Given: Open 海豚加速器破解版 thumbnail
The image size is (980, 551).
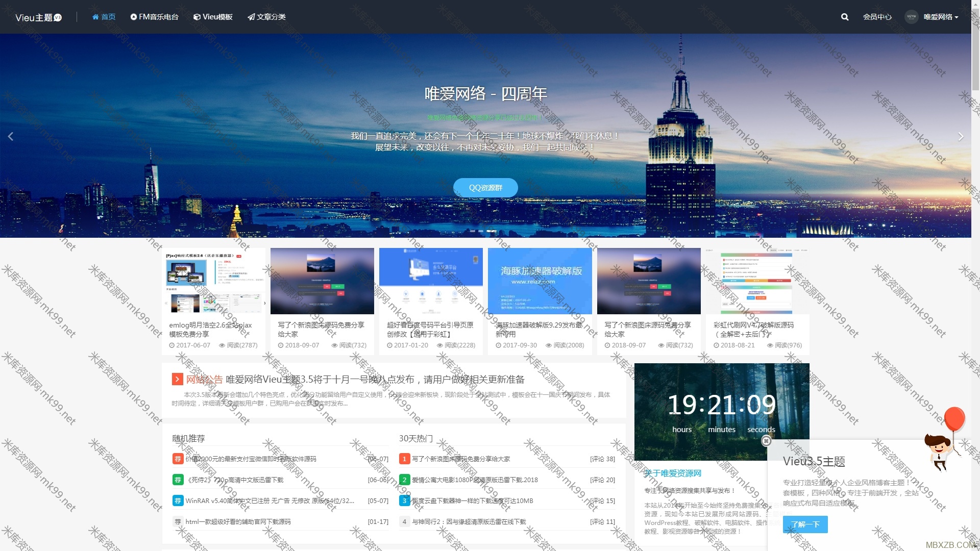Looking at the screenshot, I should pos(540,281).
